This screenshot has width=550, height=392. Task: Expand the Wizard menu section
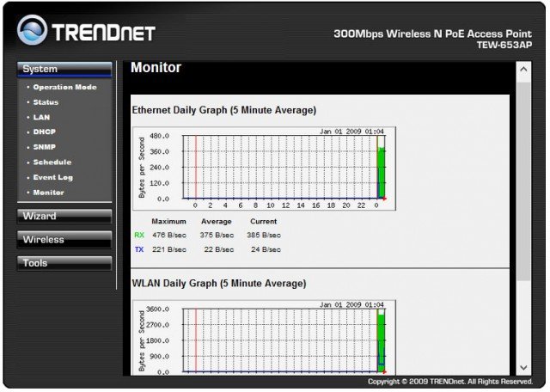click(64, 216)
